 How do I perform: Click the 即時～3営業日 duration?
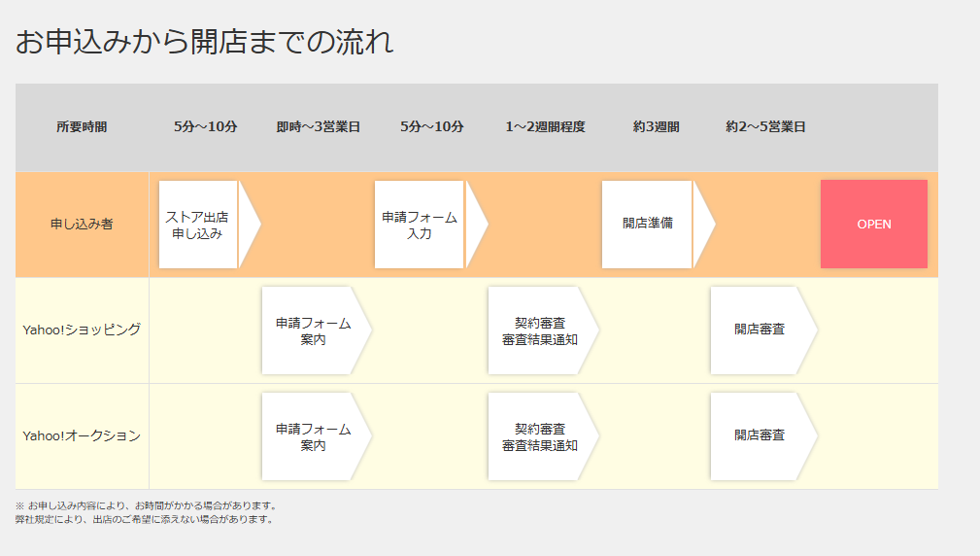[319, 127]
